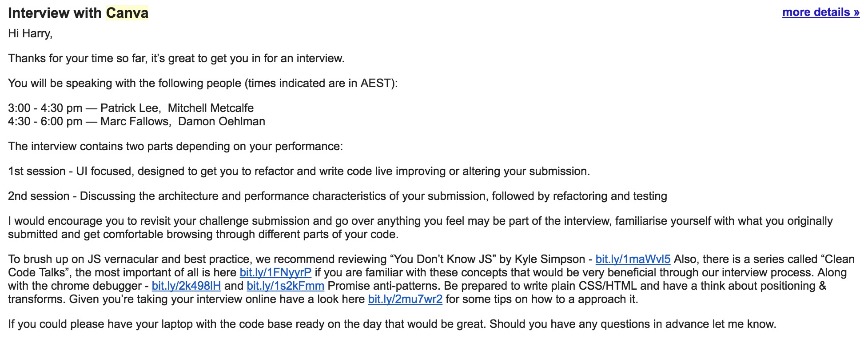
Task: Click the name "Patrick Lee"
Action: click(x=129, y=108)
